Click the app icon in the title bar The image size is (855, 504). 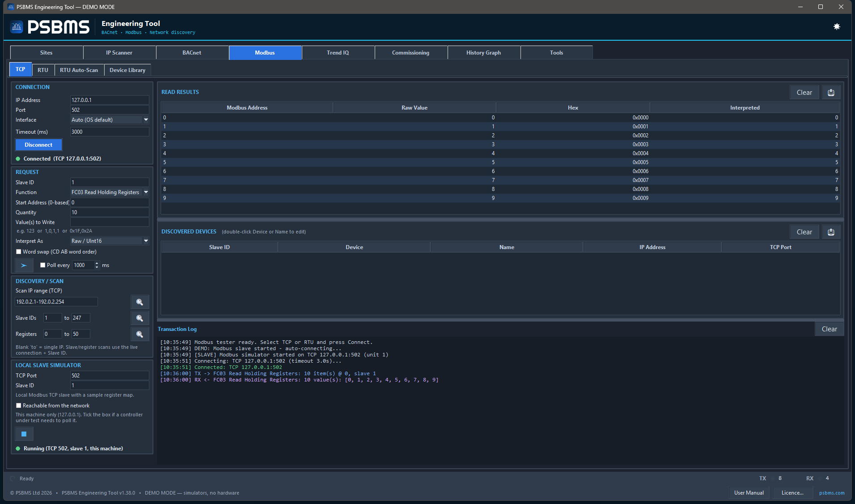[11, 7]
